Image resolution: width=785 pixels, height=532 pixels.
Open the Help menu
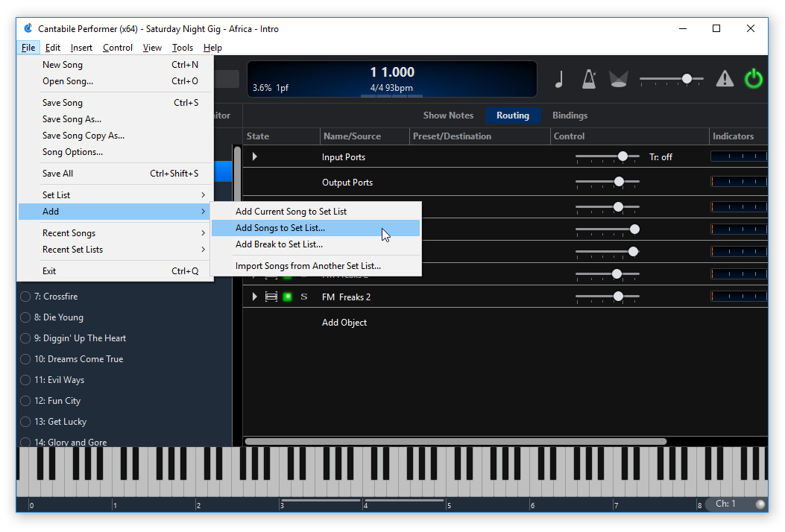[x=212, y=48]
